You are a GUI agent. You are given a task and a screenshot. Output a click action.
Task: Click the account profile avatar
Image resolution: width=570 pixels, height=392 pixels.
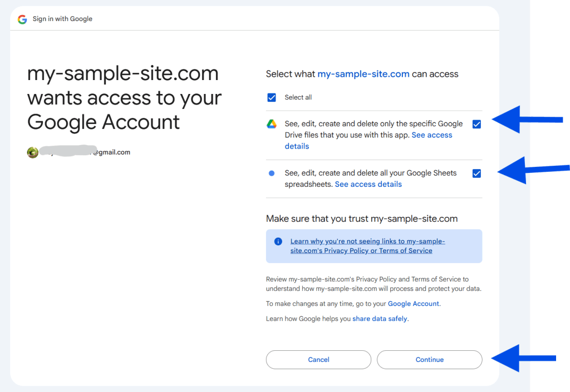[x=33, y=152]
